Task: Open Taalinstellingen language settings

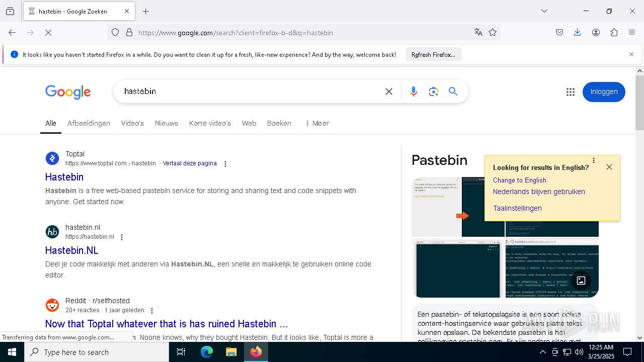Action: (x=517, y=208)
